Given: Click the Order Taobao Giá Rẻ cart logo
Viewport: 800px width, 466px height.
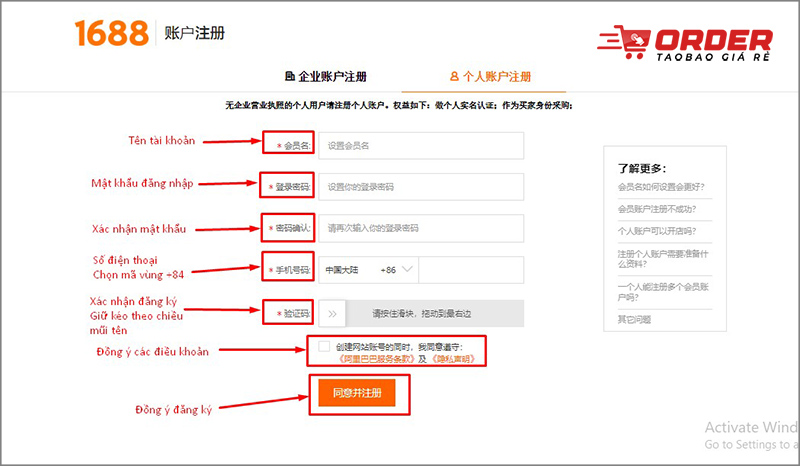Looking at the screenshot, I should tap(684, 44).
